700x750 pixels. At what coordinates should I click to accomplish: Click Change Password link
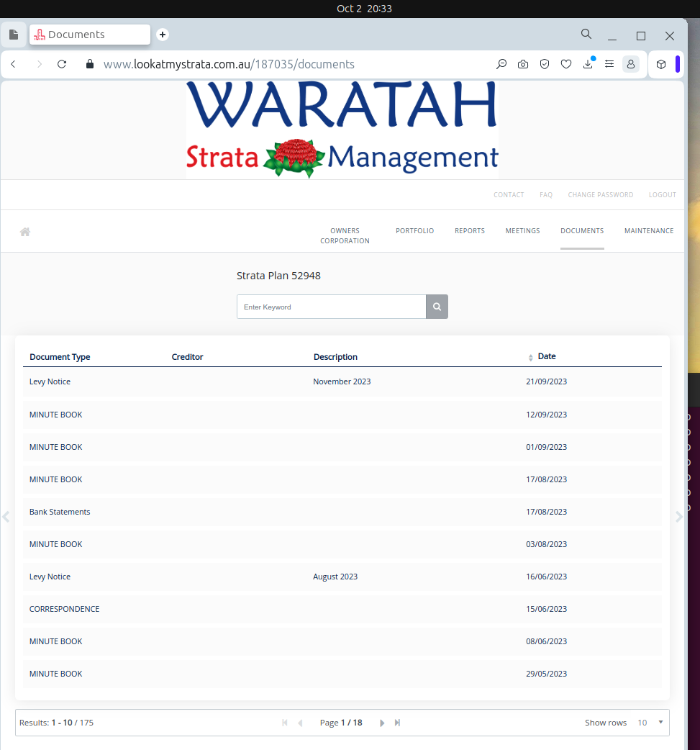click(x=601, y=194)
